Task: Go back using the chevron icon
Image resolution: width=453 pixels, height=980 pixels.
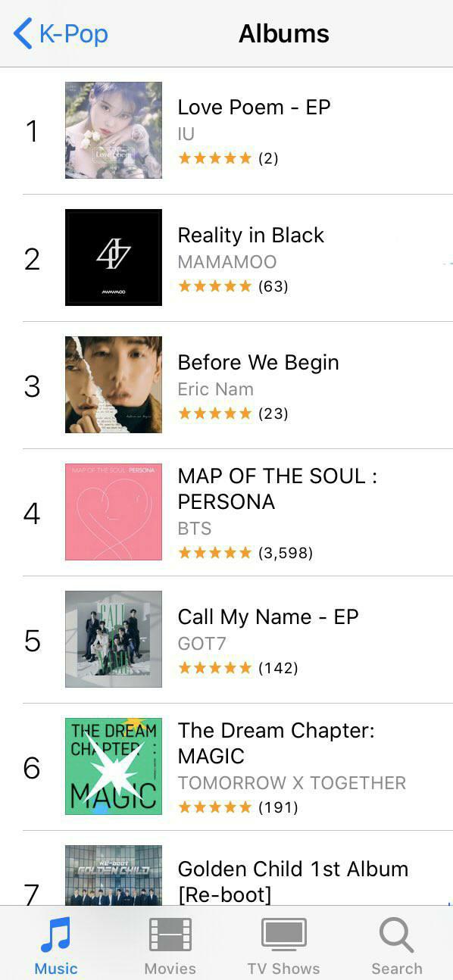Action: click(23, 33)
